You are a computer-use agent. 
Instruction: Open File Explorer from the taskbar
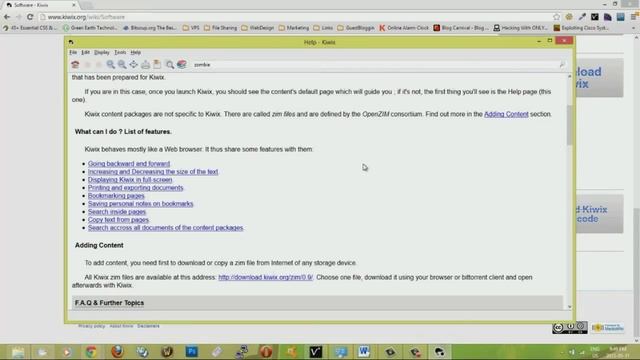(x=18, y=351)
